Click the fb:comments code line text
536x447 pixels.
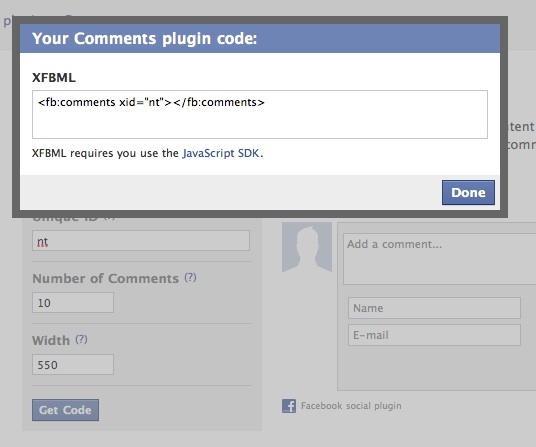point(151,102)
